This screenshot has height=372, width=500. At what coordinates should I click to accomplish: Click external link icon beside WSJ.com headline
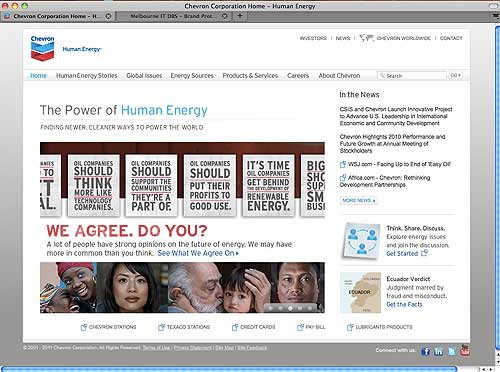(343, 164)
